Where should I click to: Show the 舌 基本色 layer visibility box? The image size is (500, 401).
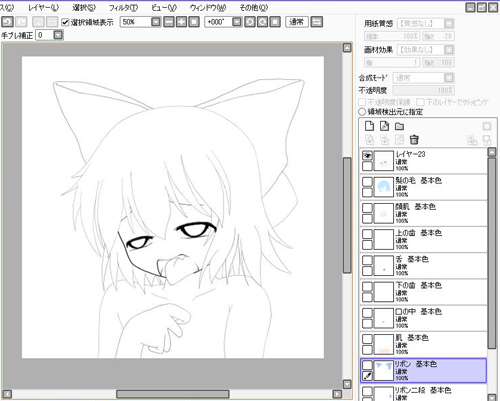pos(367,260)
